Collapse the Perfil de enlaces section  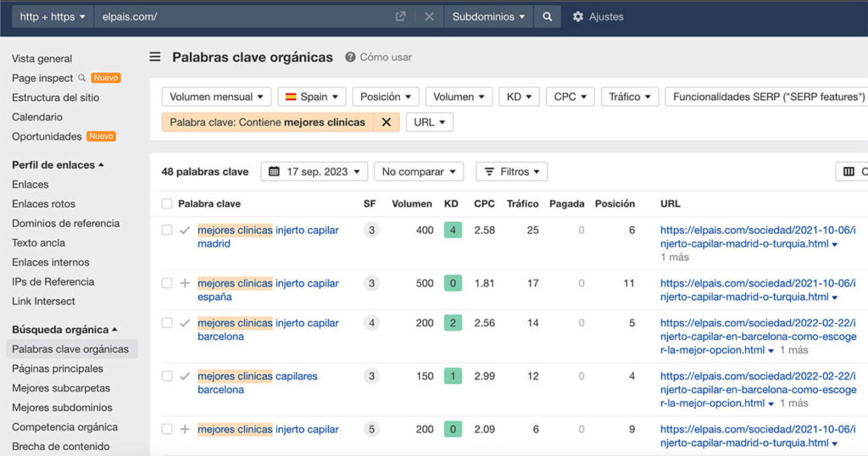[58, 165]
